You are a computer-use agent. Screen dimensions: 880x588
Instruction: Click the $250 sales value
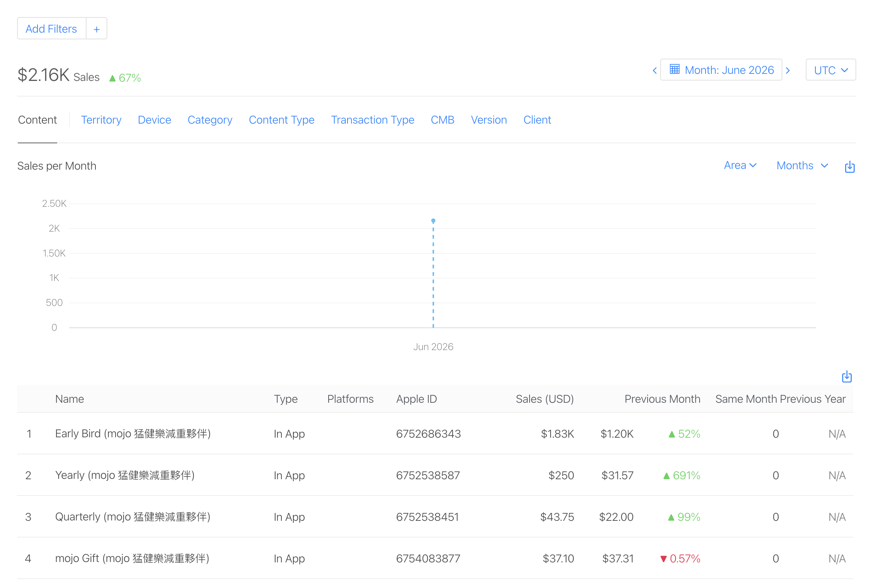coord(561,476)
